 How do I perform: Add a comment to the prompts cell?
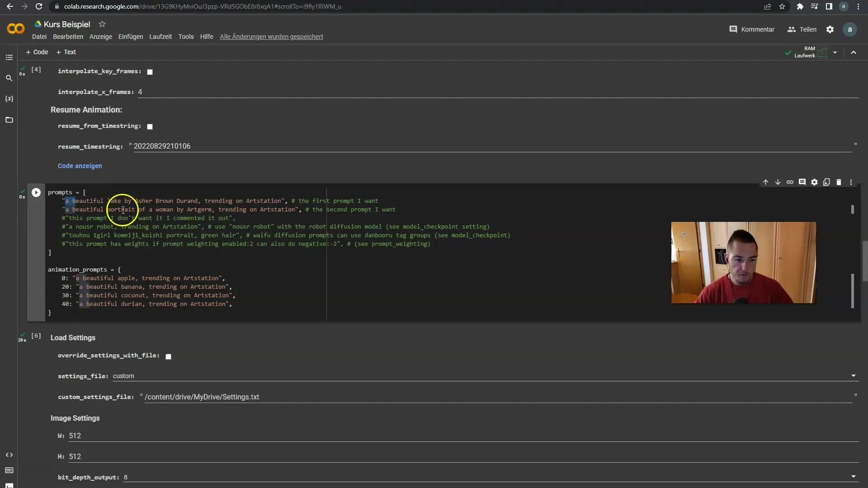click(x=802, y=182)
